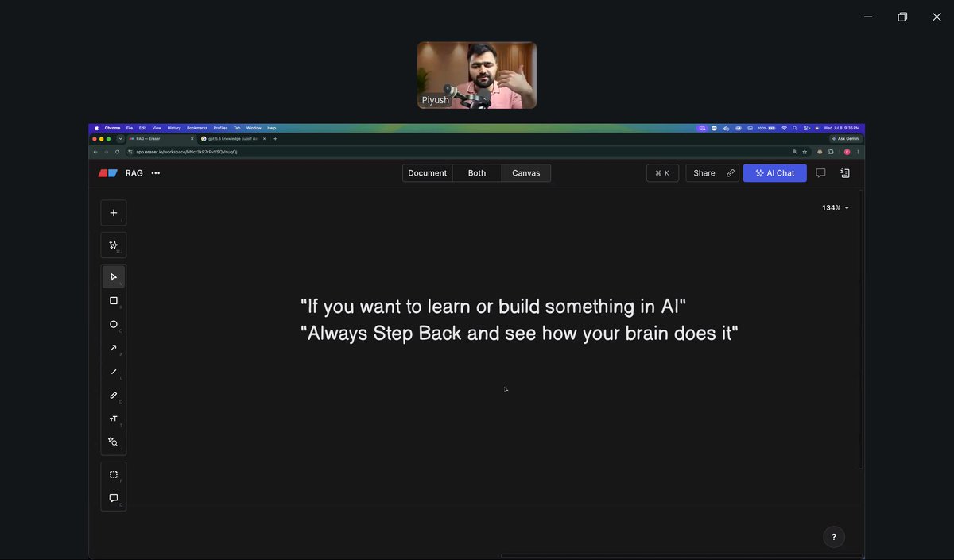Open a new Chrome tab
954x560 pixels.
(x=275, y=139)
